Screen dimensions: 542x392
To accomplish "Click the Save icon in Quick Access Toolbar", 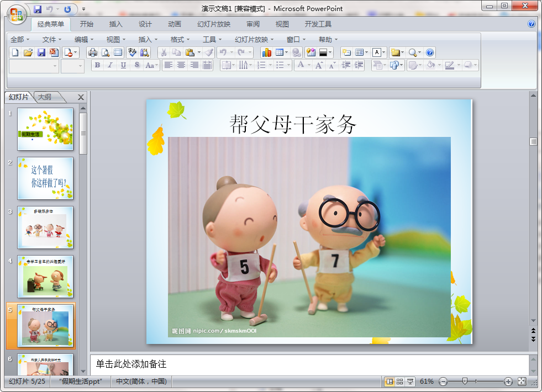I will tap(38, 9).
